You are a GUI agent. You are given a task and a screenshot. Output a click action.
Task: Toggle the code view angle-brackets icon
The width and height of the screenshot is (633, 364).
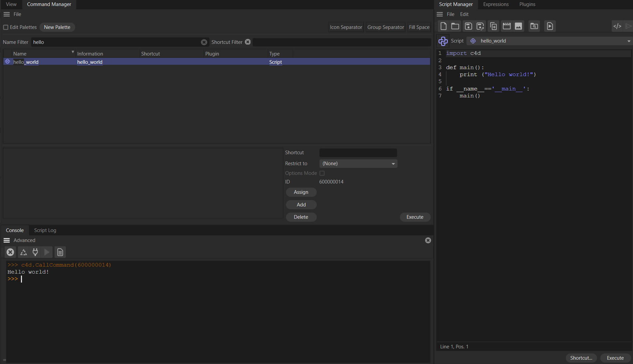click(x=617, y=26)
